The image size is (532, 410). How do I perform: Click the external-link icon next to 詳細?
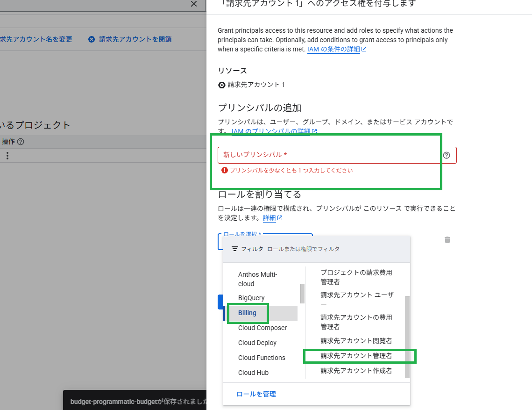(280, 218)
